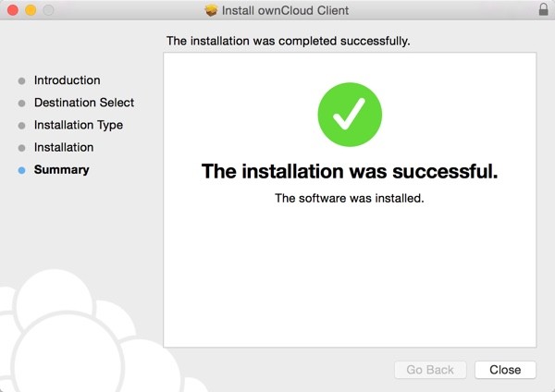Viewport: 555px width, 392px height.
Task: Click the lock icon in the title bar
Action: click(x=543, y=9)
